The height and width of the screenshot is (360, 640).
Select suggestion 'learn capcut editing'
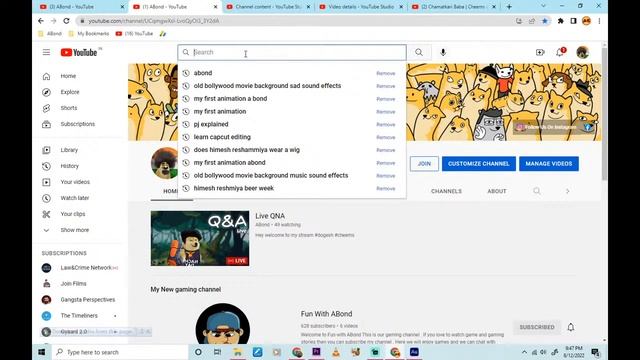[x=222, y=137]
